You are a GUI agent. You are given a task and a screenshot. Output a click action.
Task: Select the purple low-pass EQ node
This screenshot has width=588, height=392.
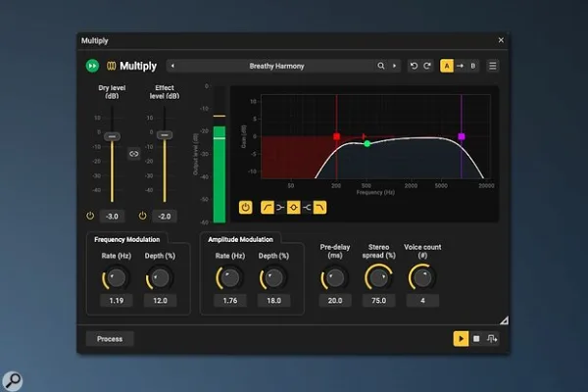click(x=462, y=136)
